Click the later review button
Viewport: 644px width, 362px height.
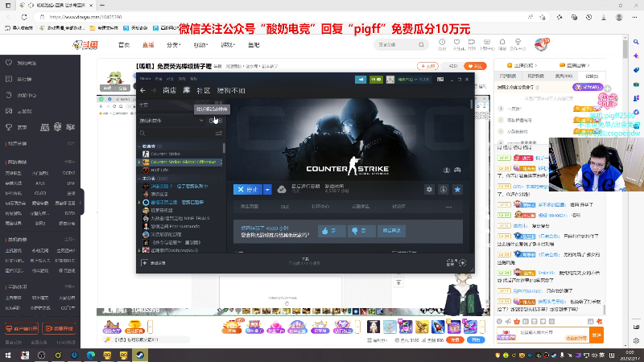(x=391, y=231)
